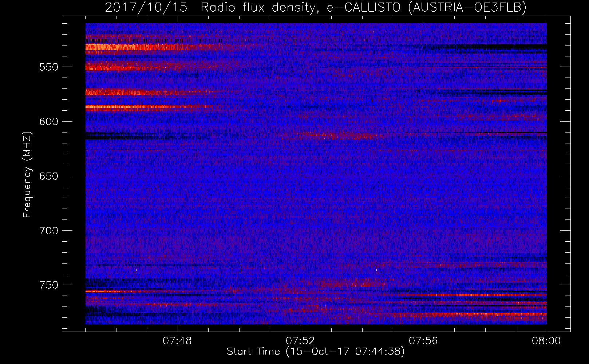Screen dimensions: 589x364
Task: Click the 07:56 time tick label
Action: [423, 341]
